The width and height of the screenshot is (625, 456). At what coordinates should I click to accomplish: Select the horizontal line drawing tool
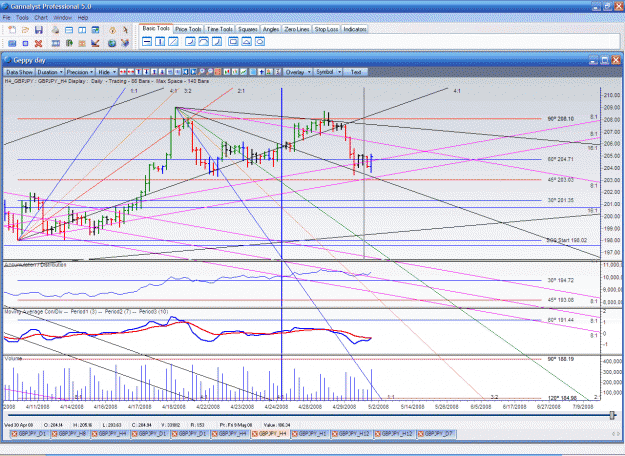(x=147, y=41)
